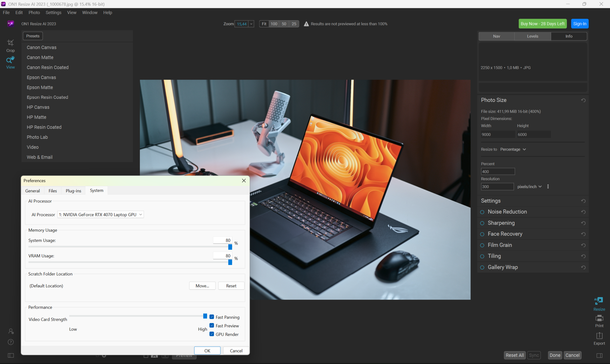Click the Percent input field
The width and height of the screenshot is (610, 364).
(498, 172)
